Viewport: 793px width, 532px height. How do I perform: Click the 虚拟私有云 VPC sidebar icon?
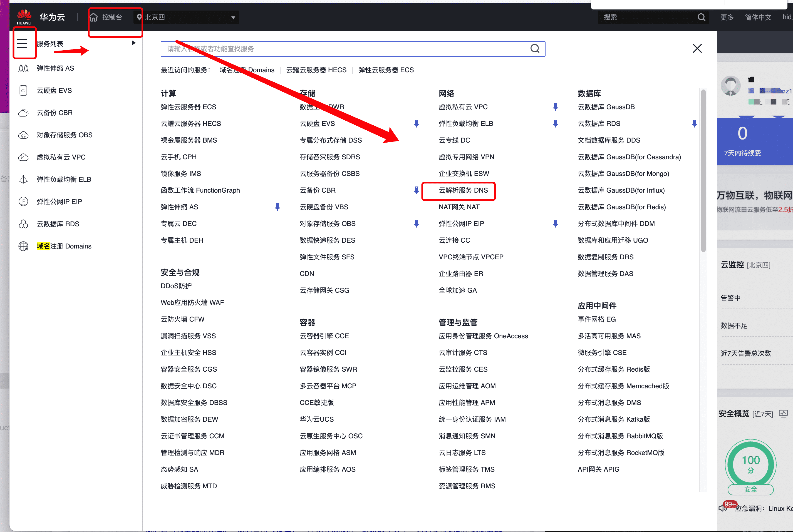coord(23,157)
